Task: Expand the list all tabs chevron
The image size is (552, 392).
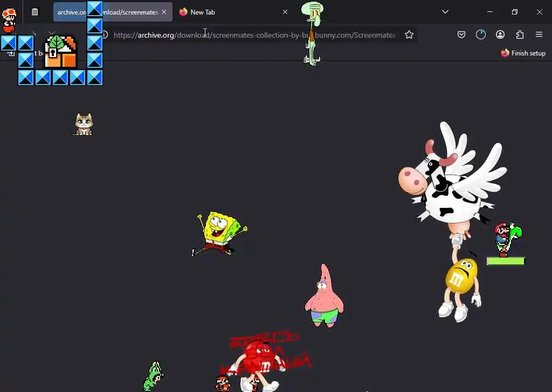Action: point(445,12)
